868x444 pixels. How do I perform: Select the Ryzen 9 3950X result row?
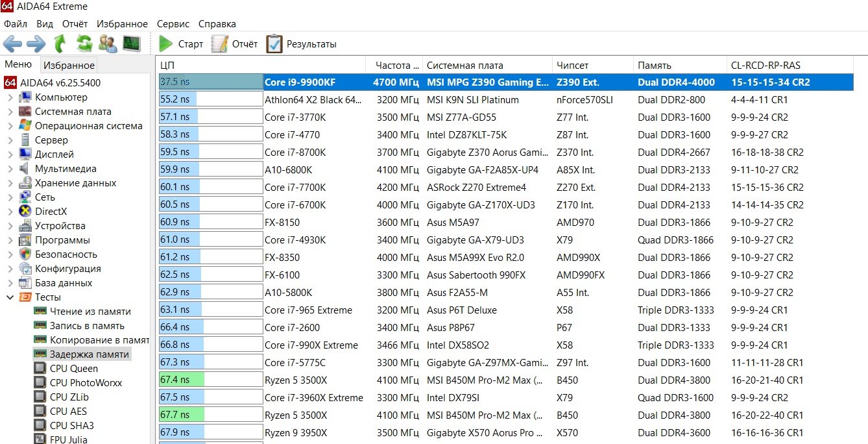(x=506, y=433)
